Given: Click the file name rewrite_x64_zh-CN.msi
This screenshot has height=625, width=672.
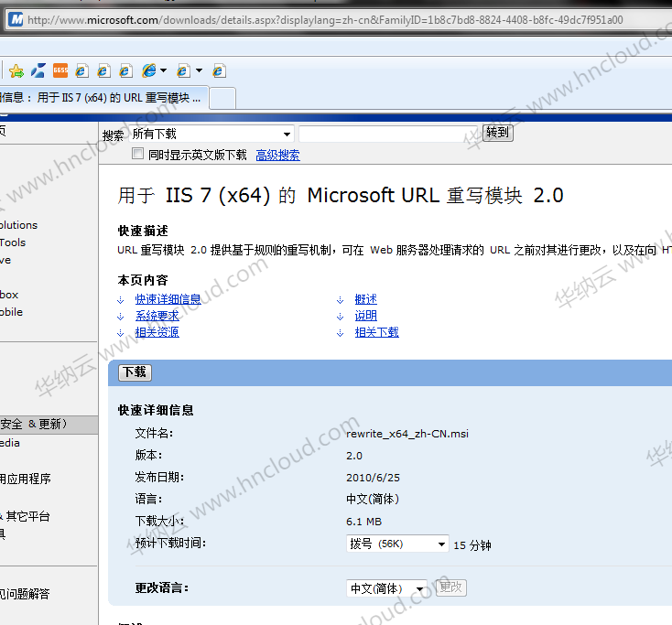Looking at the screenshot, I should [x=407, y=434].
